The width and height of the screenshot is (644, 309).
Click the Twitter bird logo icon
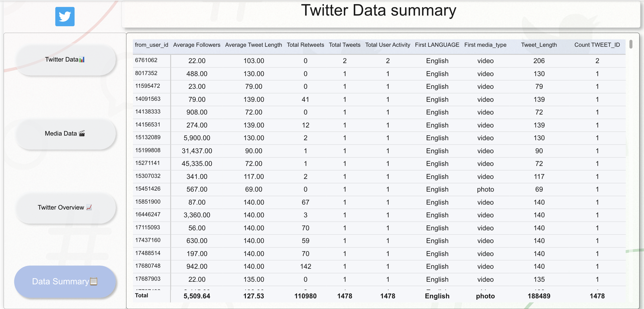(65, 17)
